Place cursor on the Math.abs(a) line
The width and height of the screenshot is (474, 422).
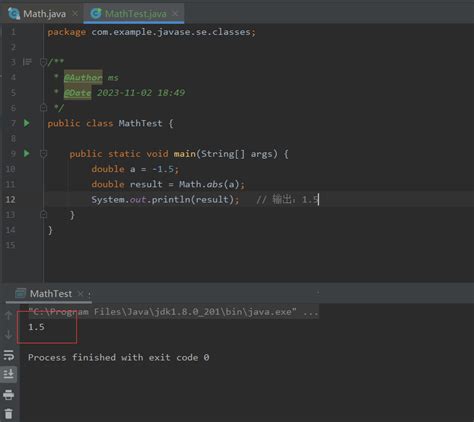[x=168, y=184]
